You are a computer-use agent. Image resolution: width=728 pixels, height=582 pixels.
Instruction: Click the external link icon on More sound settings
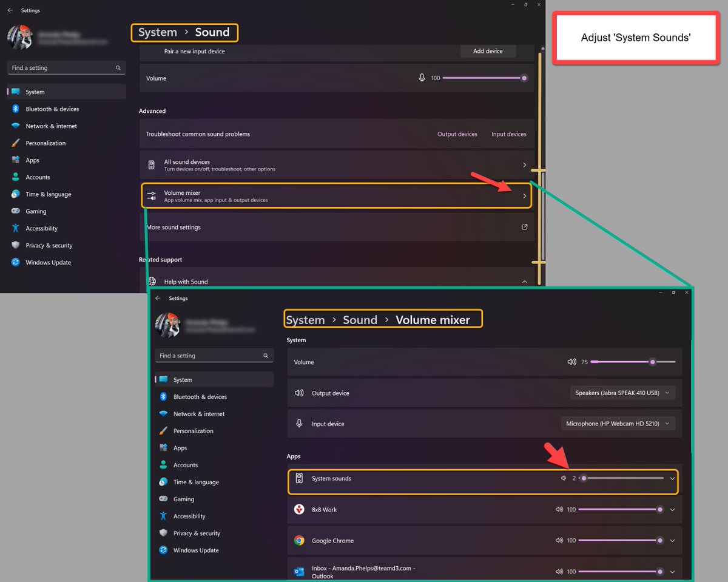coord(525,227)
